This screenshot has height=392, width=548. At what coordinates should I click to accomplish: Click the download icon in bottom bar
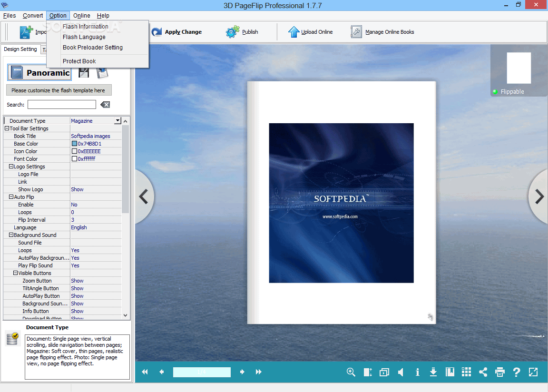[433, 372]
